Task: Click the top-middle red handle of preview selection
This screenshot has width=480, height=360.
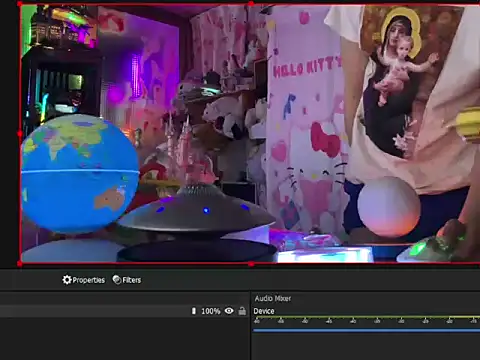Action: (x=251, y=4)
